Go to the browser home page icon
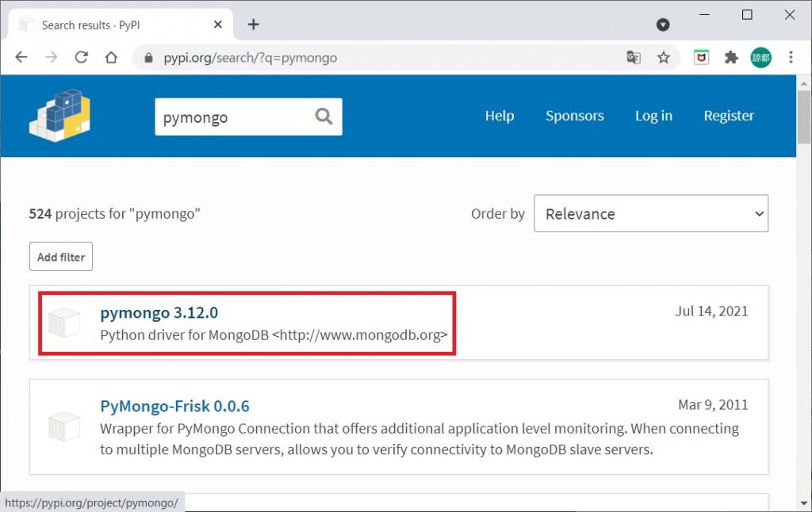The image size is (812, 512). pos(111,57)
